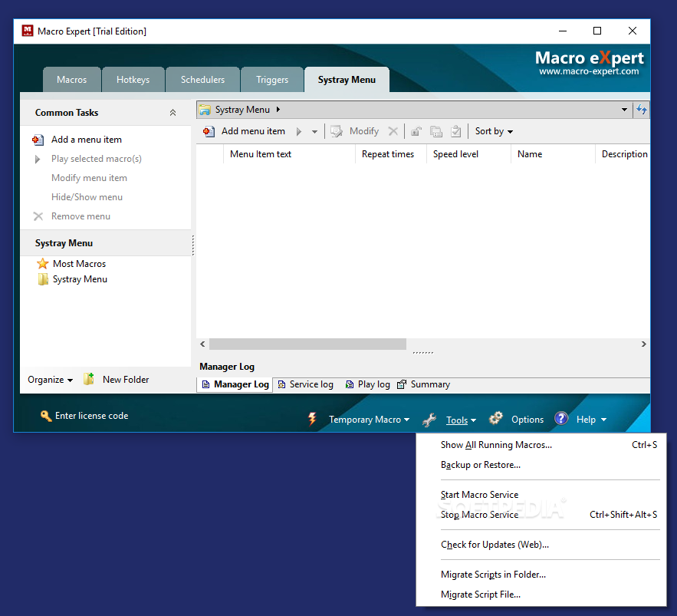Viewport: 677px width, 616px height.
Task: Expand the Systray Menu breadcrumb arrow
Action: tap(278, 110)
